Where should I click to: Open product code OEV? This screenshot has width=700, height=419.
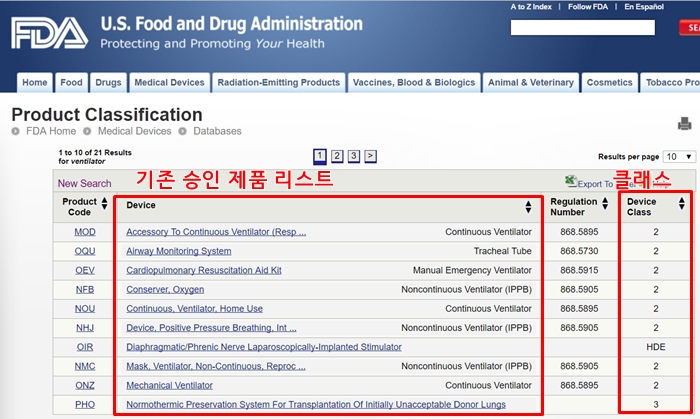[x=85, y=270]
